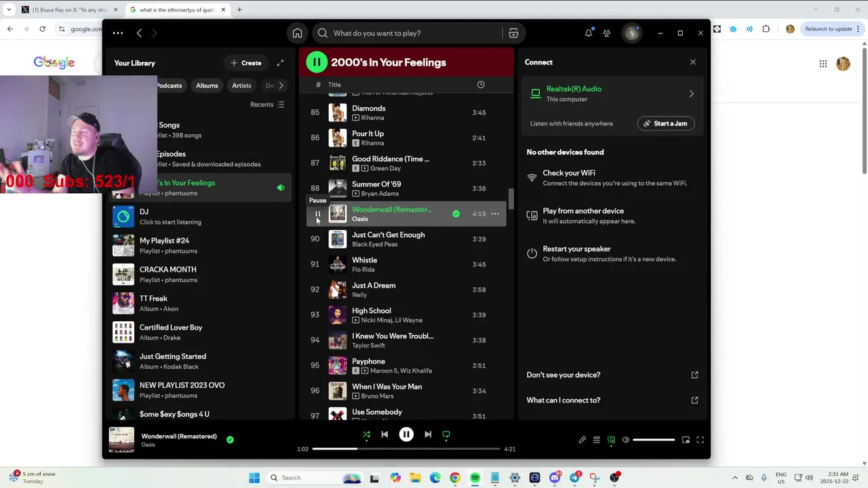Toggle green checkmark on Wonderwall row
The image size is (868, 488).
(456, 214)
